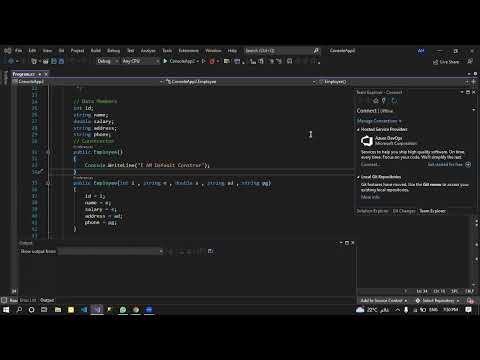The width and height of the screenshot is (480, 360).
Task: Click Add to Source Control in status bar
Action: 383,301
